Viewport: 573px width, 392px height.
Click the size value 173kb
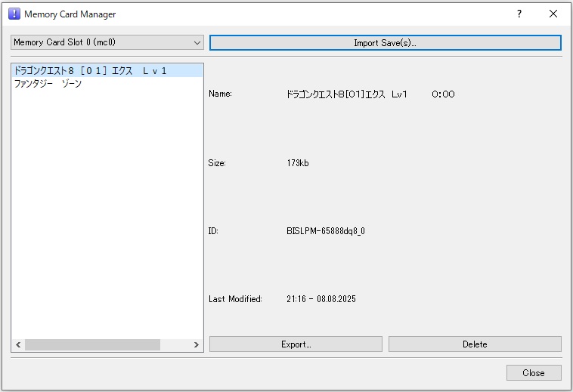[298, 163]
